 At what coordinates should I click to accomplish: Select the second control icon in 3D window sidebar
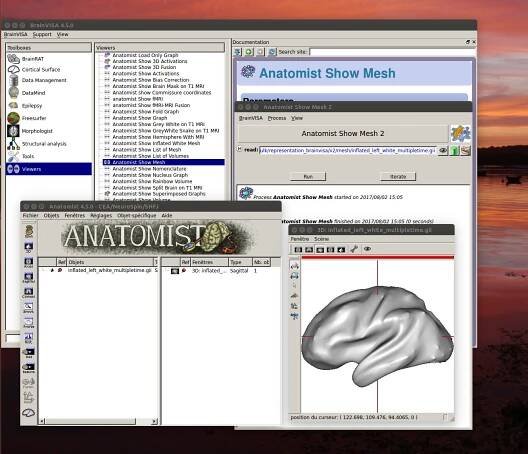[x=295, y=276]
